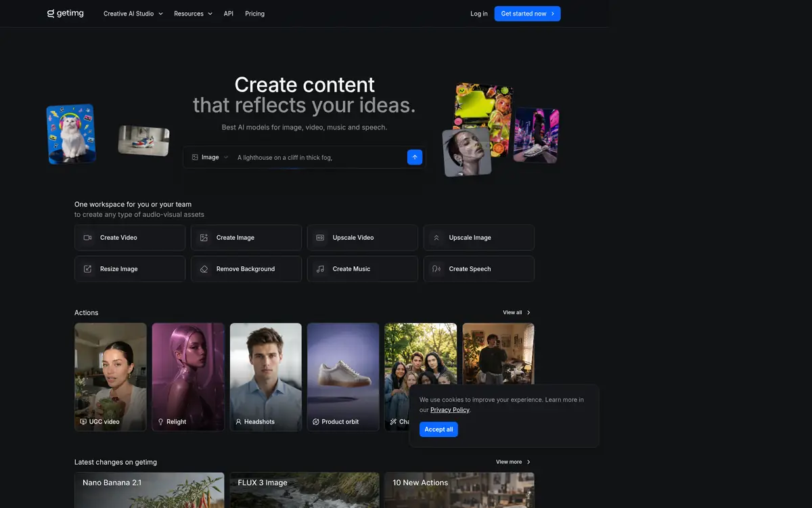Click the arrow beside View more
Image resolution: width=812 pixels, height=508 pixels.
pyautogui.click(x=528, y=462)
